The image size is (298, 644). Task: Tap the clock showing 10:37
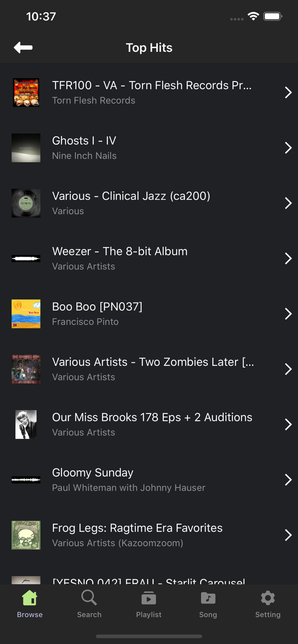point(41,16)
